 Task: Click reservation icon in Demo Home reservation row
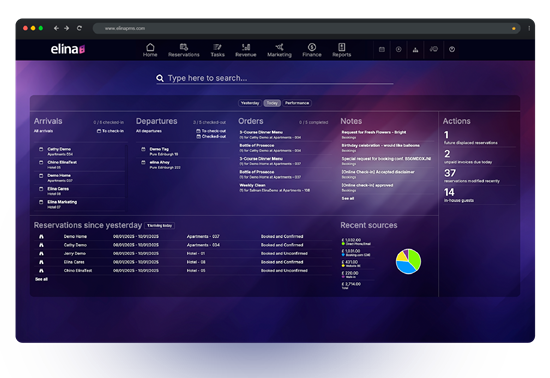pyautogui.click(x=41, y=236)
